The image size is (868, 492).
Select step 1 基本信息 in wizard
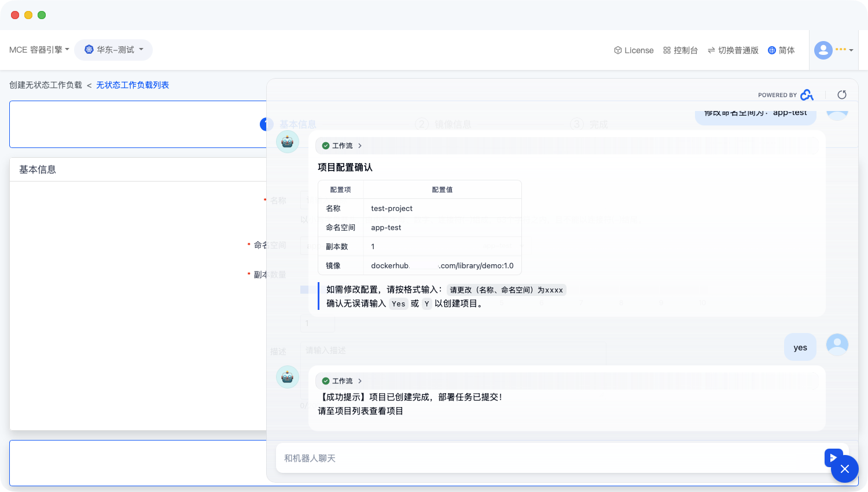(x=266, y=124)
